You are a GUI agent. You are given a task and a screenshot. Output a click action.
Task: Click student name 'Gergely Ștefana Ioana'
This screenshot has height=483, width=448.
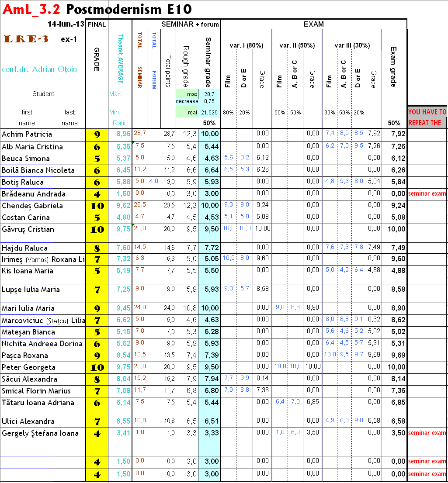[x=40, y=433]
